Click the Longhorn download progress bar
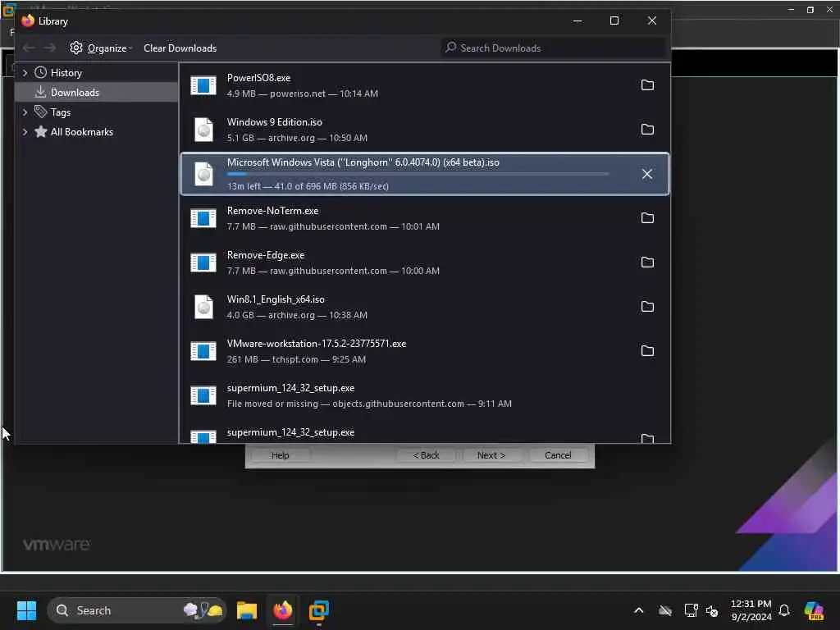 tap(418, 174)
